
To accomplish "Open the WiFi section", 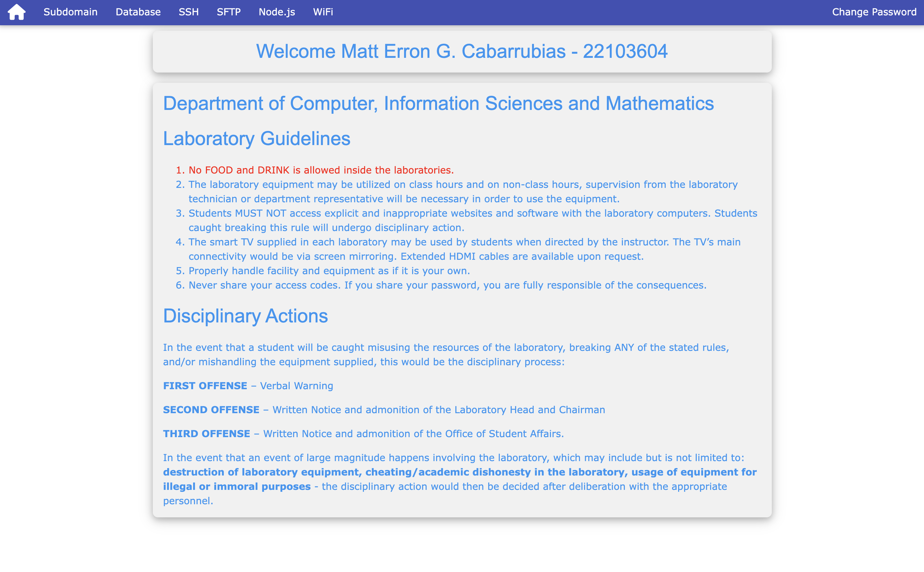I will 323,12.
